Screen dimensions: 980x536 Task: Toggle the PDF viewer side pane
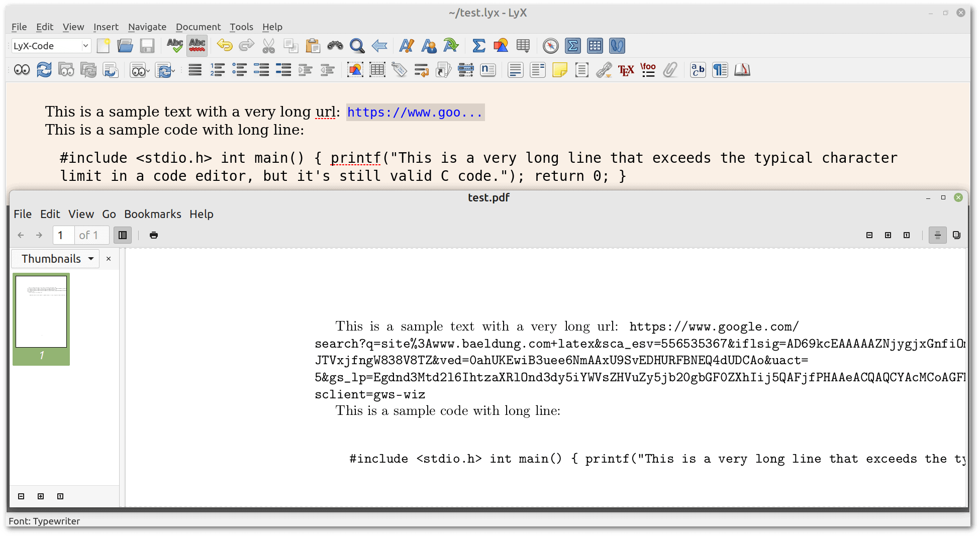(122, 235)
